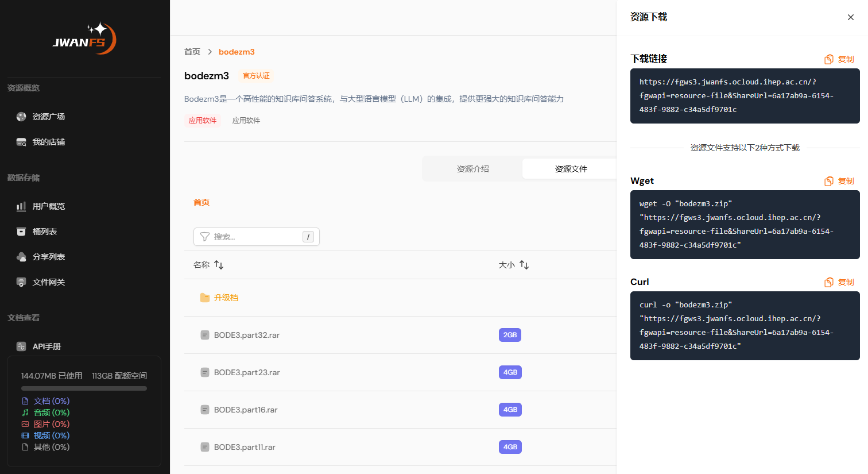Click the 桶列表 bucket icon
This screenshot has width=868, height=474.
(21, 232)
